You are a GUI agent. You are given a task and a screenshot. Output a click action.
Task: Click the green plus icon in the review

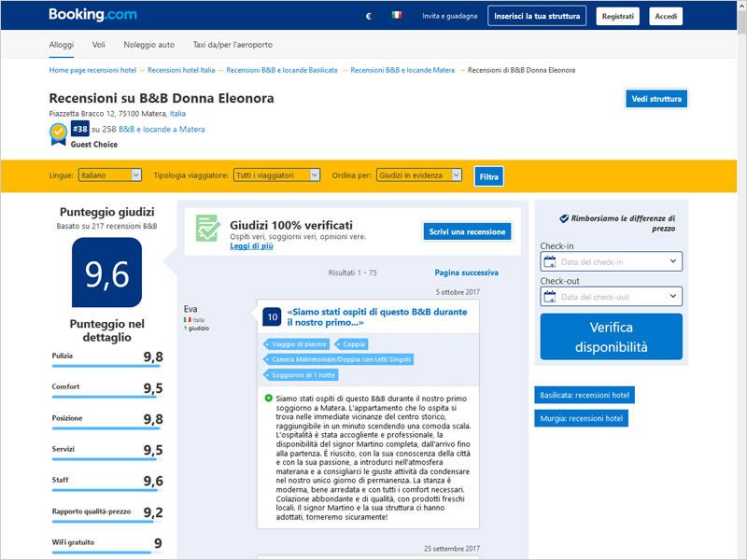[x=269, y=399]
